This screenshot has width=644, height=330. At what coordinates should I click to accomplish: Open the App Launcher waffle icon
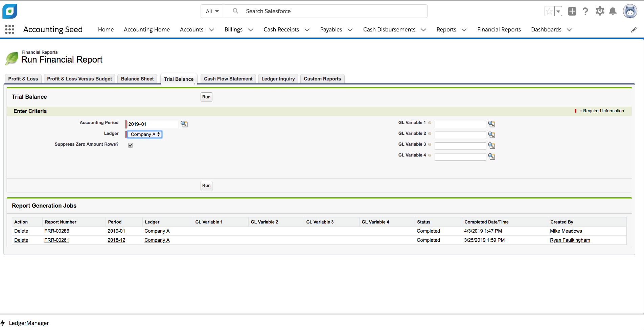click(x=9, y=29)
